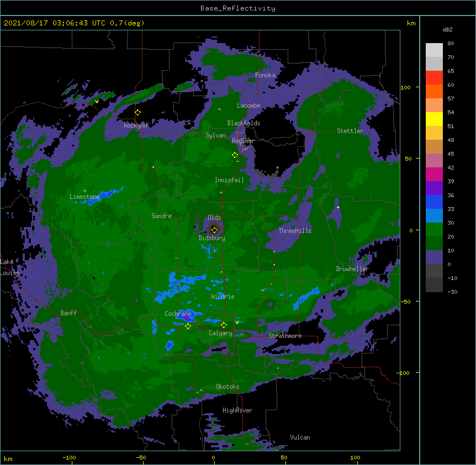
Task: Click the HighRiver label
Action: [237, 410]
